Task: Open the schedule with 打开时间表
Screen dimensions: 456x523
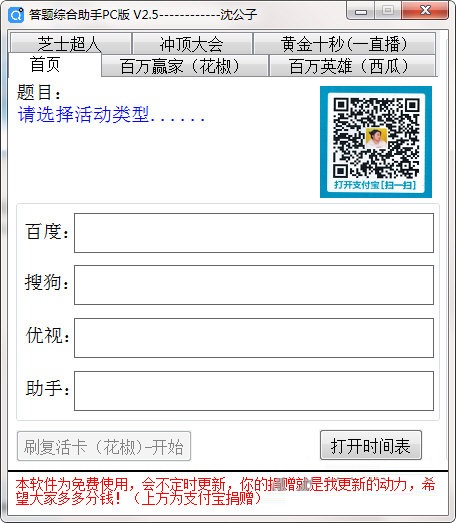Action: tap(371, 445)
